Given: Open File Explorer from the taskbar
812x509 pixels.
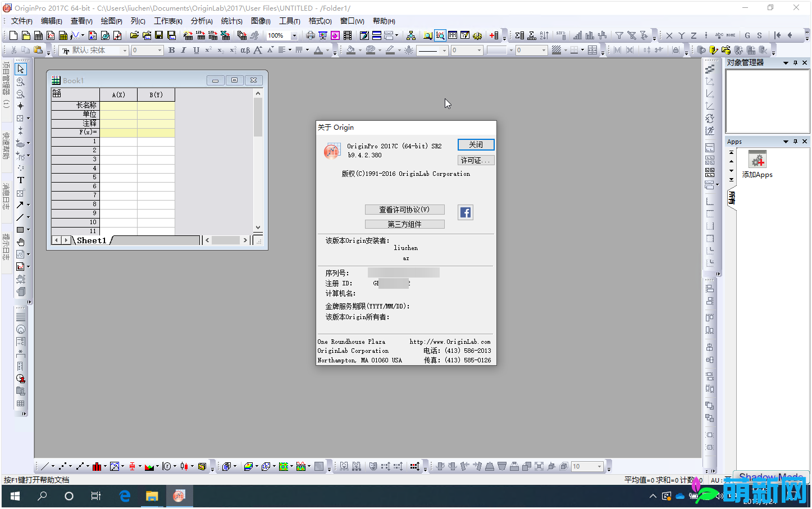Looking at the screenshot, I should (152, 496).
